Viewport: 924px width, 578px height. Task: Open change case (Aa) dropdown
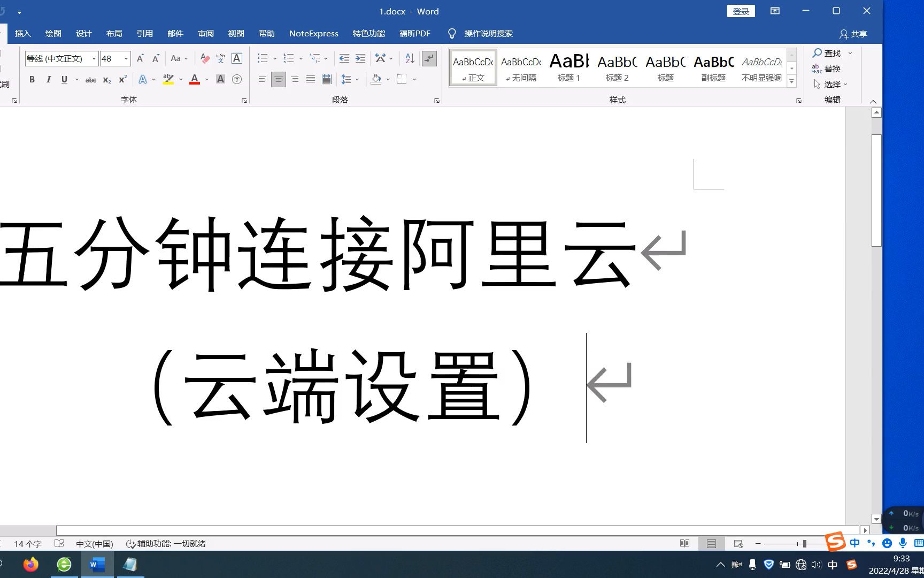click(179, 58)
